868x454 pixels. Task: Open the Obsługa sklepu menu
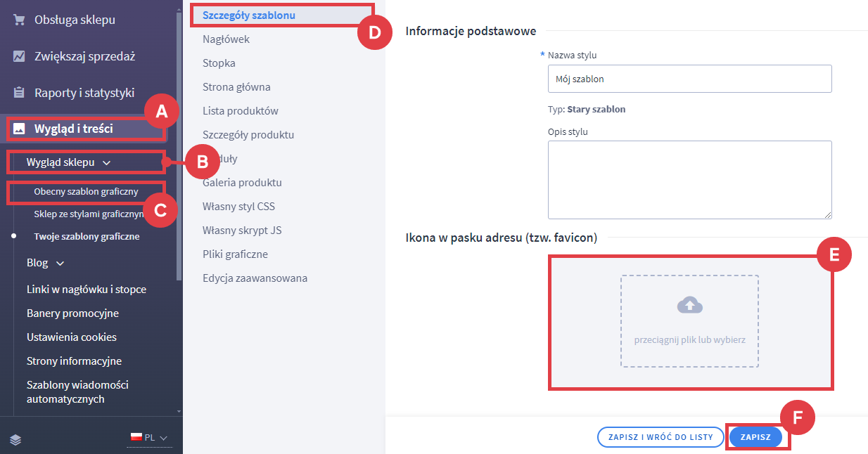click(x=75, y=20)
